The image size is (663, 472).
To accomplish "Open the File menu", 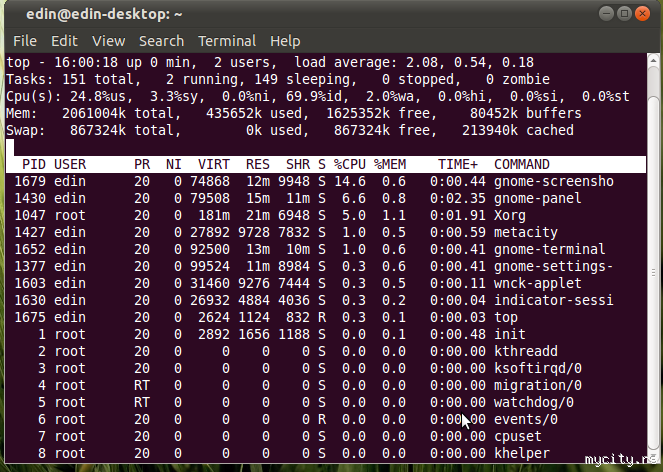I will click(25, 41).
